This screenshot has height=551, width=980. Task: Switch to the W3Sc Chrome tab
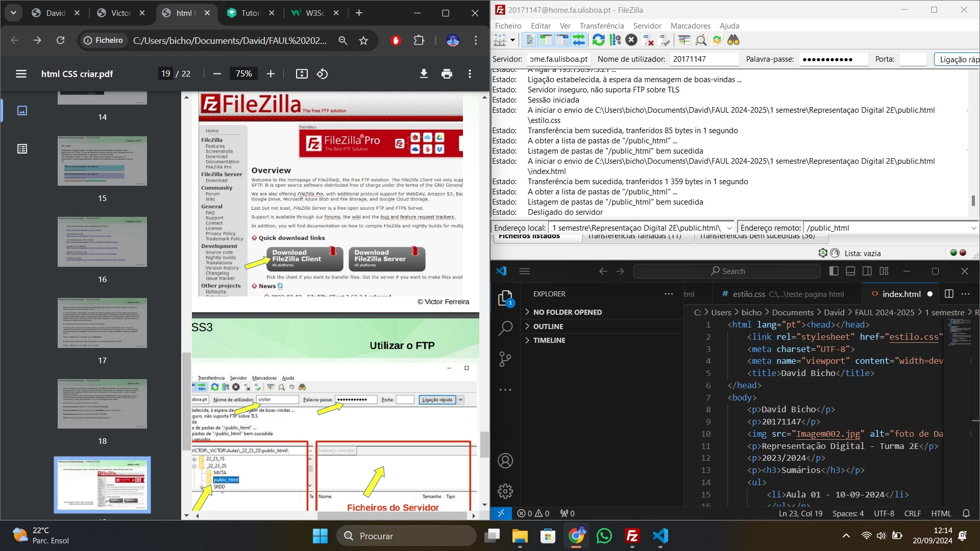314,13
